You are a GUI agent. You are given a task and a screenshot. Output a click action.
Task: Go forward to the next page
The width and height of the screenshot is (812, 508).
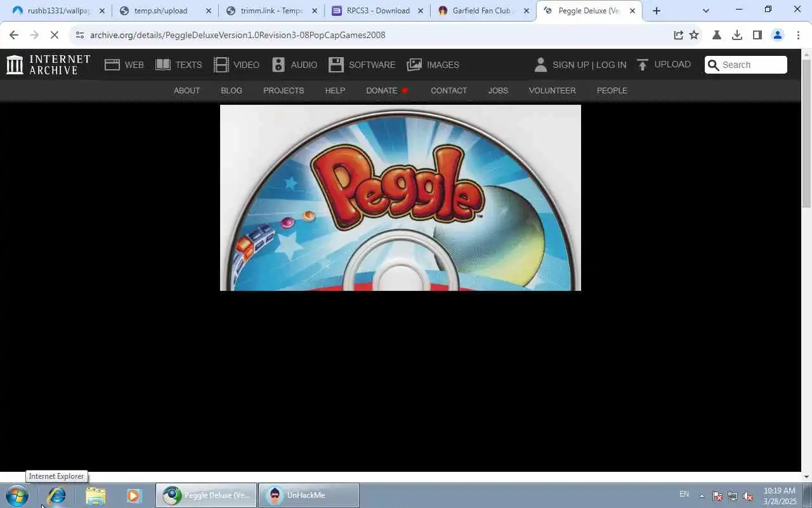click(34, 35)
